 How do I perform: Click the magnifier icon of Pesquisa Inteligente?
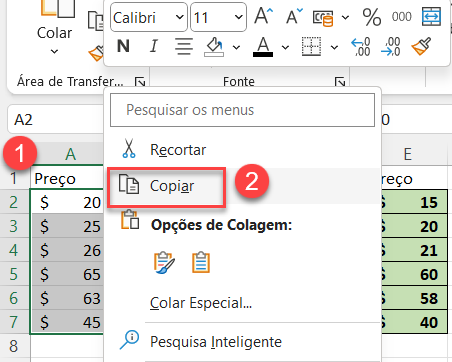point(129,340)
